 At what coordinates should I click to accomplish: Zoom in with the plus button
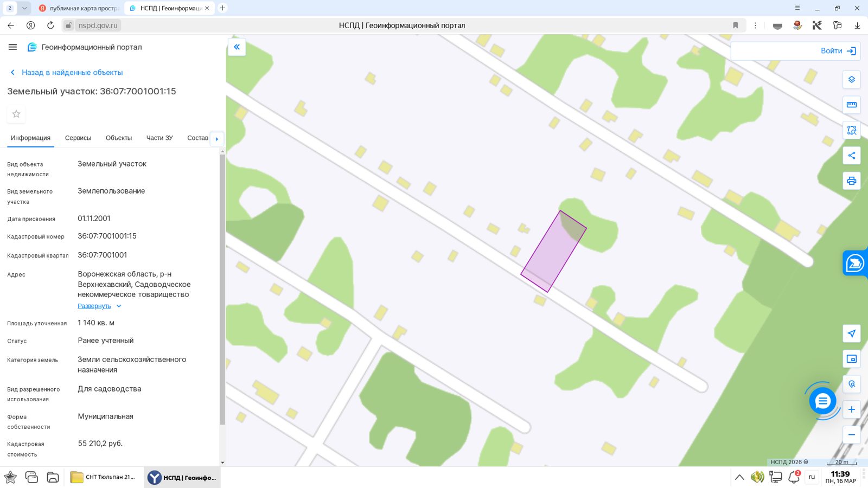click(x=851, y=409)
